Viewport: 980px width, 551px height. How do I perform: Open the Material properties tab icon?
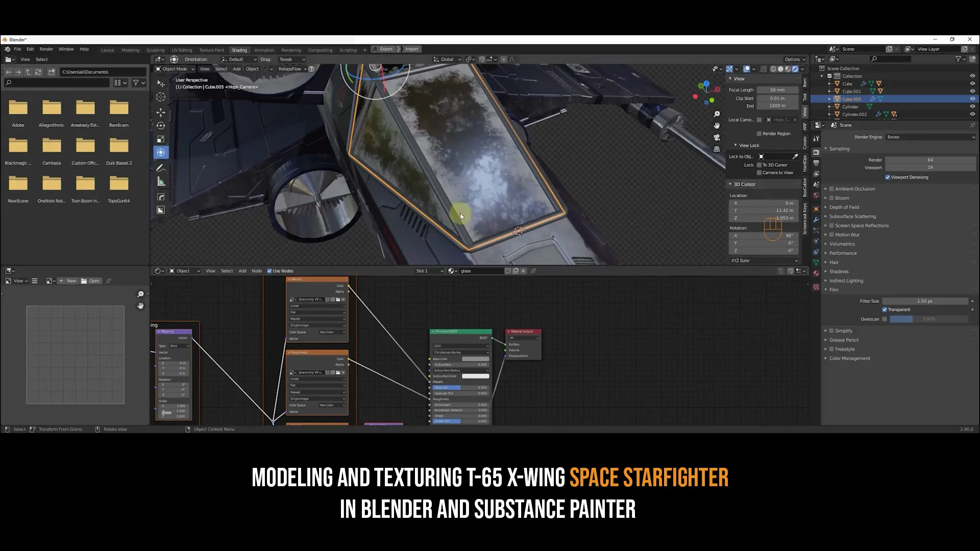click(x=816, y=273)
